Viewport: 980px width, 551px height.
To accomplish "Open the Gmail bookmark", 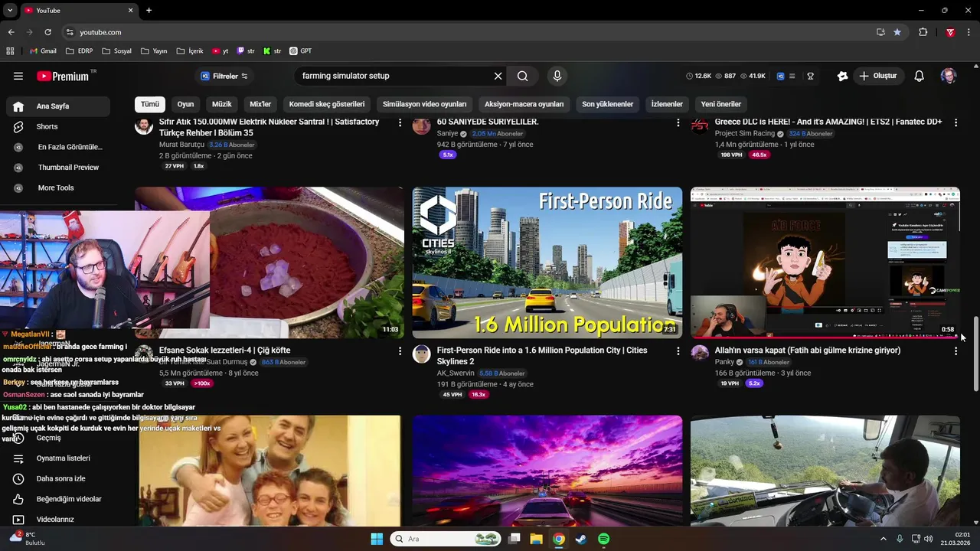I will 43,51.
